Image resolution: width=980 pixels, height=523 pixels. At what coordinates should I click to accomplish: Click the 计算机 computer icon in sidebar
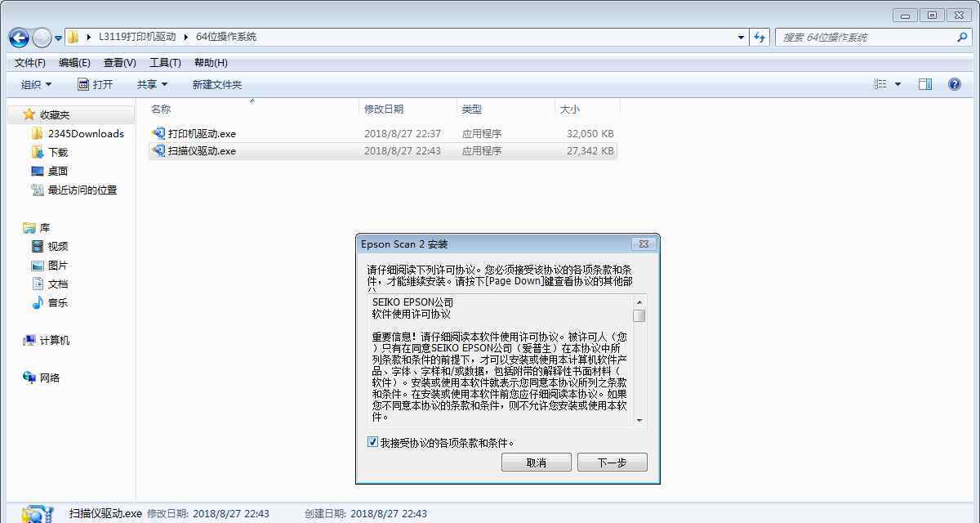[x=29, y=340]
